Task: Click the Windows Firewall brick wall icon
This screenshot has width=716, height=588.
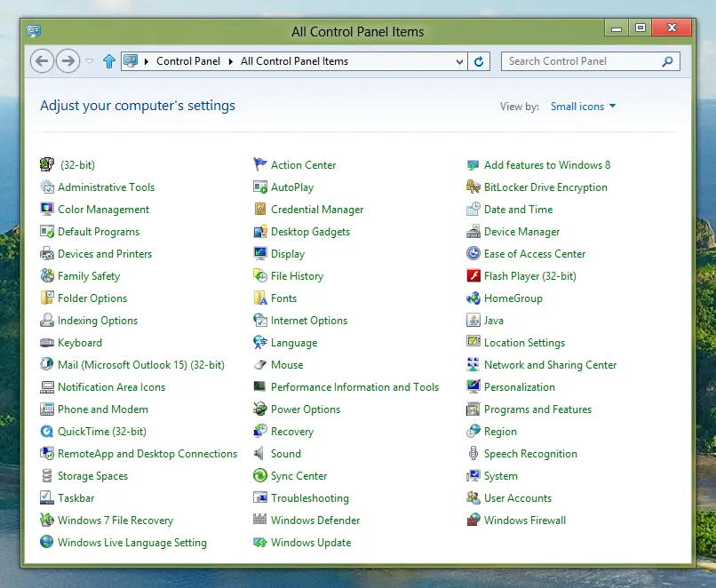Action: coord(473,520)
